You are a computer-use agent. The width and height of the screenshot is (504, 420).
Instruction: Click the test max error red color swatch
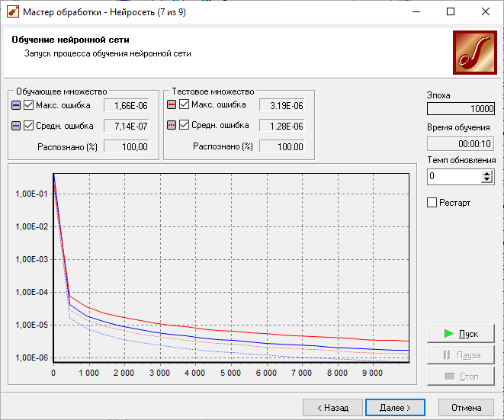click(172, 104)
